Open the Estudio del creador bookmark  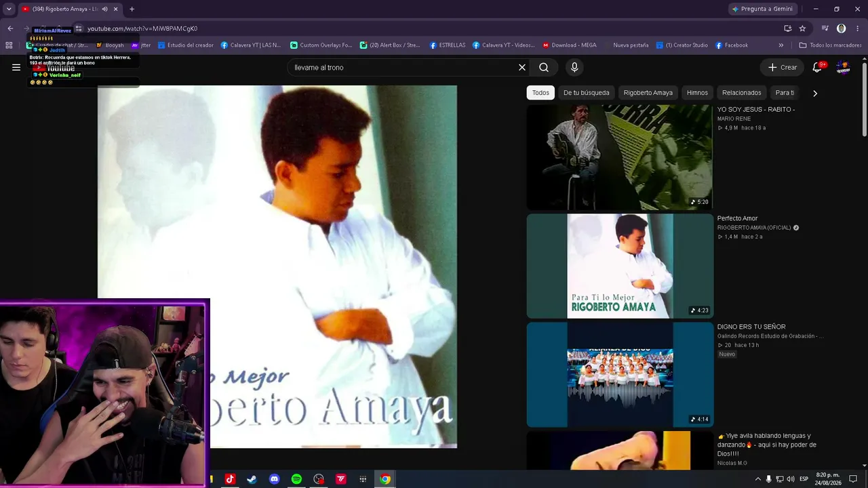pyautogui.click(x=185, y=45)
